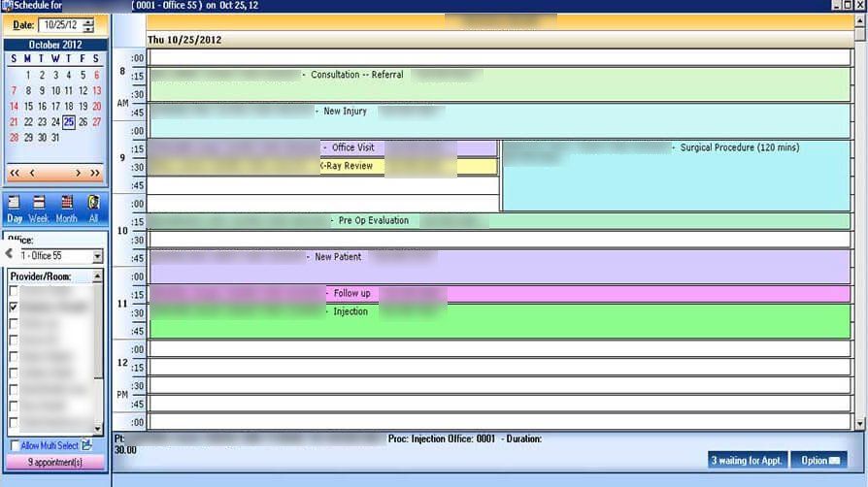
Task: Enable Allow Multi Select checkbox
Action: pos(15,445)
